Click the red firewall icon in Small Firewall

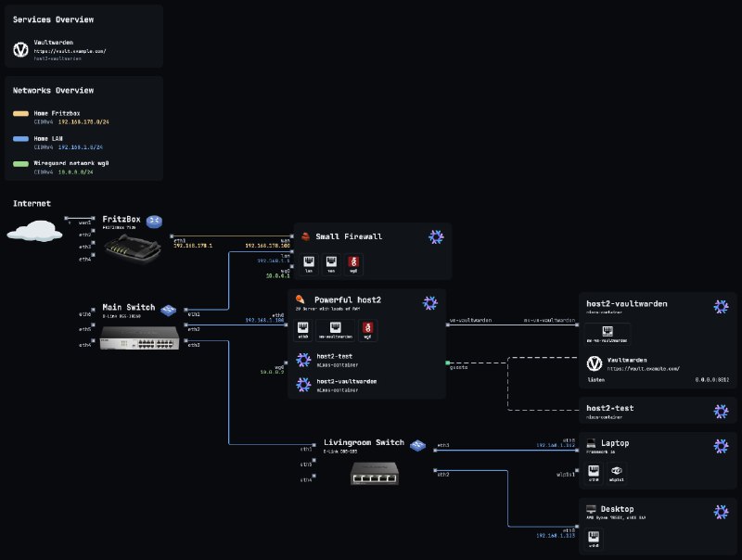[306, 236]
